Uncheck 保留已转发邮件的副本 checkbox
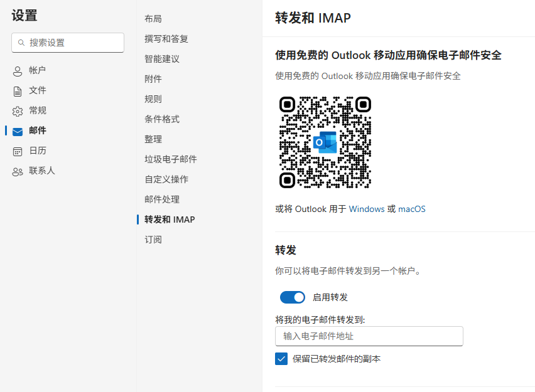The image size is (535, 392). (281, 359)
